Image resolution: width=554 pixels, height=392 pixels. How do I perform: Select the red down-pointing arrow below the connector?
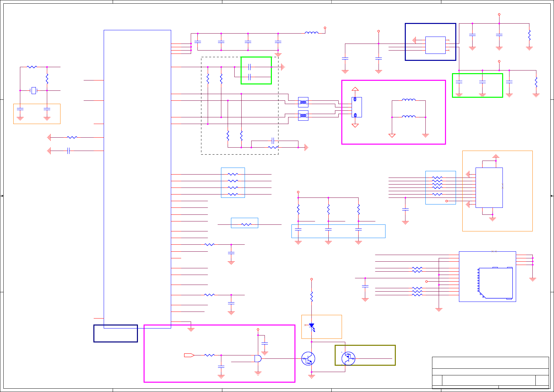pyautogui.click(x=355, y=125)
